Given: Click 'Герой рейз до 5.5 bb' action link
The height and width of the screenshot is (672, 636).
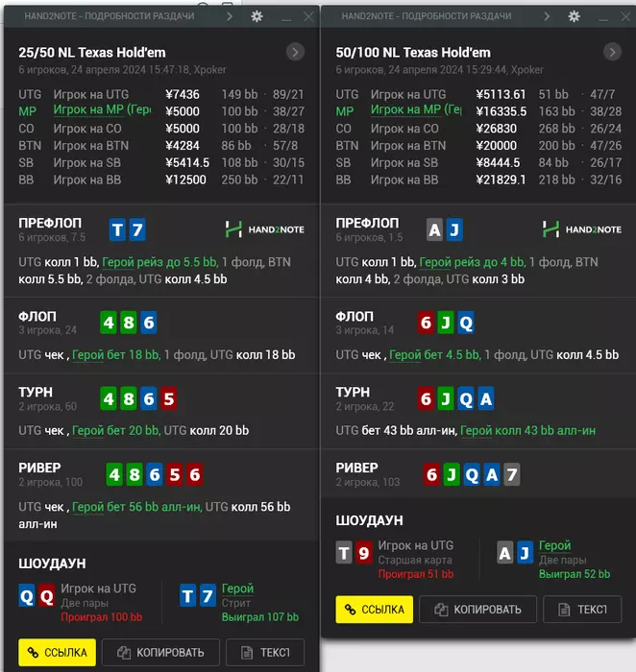Looking at the screenshot, I should tap(160, 262).
